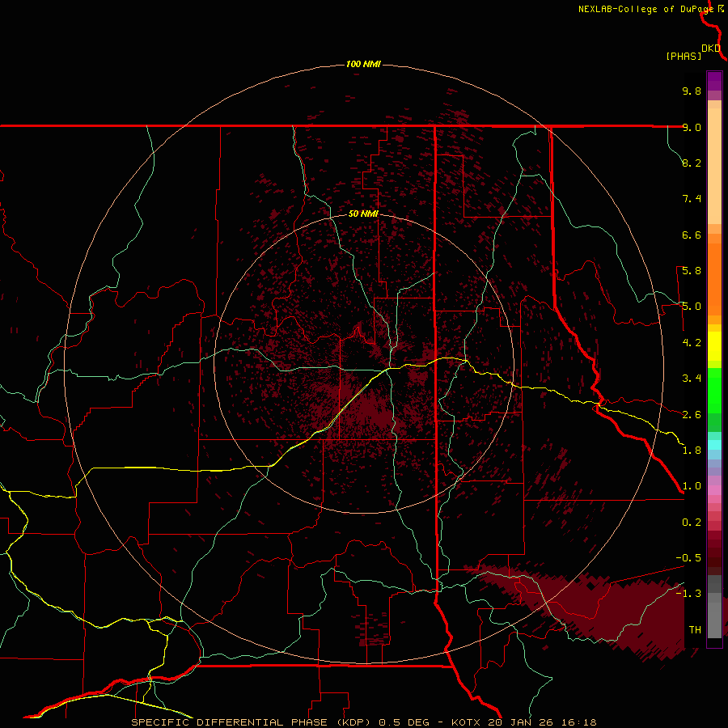Click the 0.2 value on the color scale
The image size is (728, 728).
pyautogui.click(x=692, y=523)
